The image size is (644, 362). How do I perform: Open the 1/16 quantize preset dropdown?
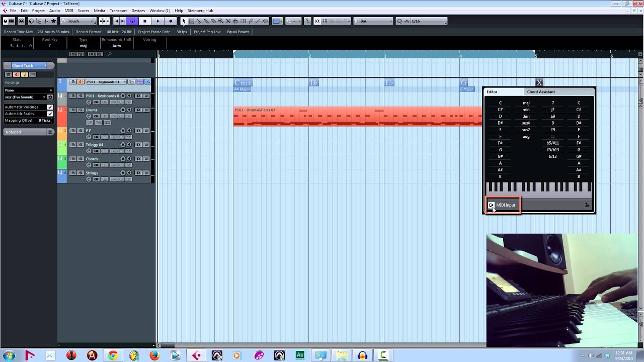tap(429, 21)
